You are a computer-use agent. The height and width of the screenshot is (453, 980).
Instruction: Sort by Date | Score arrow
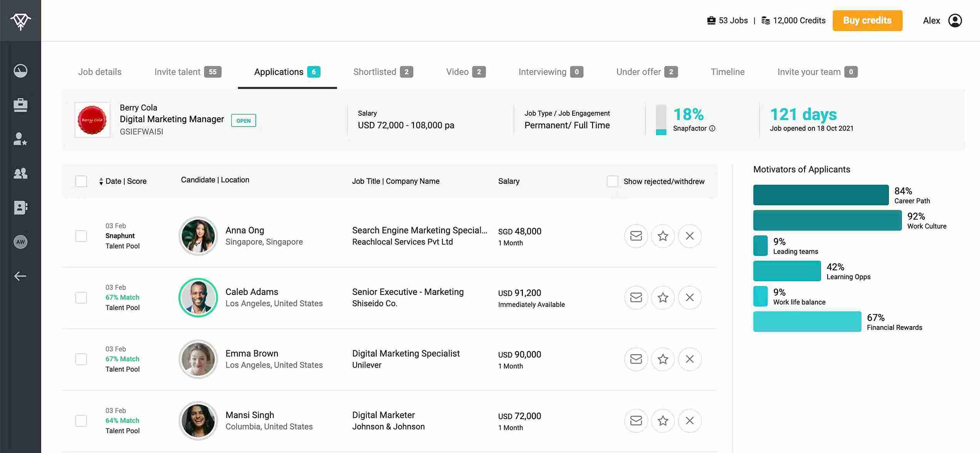[x=101, y=181]
